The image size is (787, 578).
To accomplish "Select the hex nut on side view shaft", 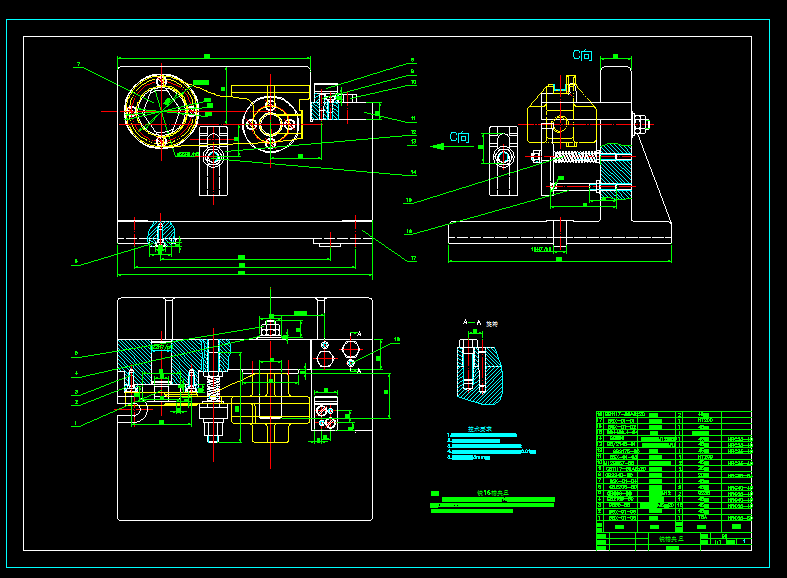I will pos(641,123).
